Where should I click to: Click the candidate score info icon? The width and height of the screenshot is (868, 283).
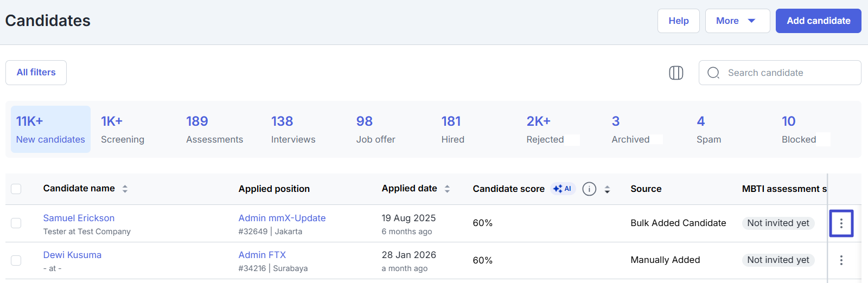pos(589,189)
